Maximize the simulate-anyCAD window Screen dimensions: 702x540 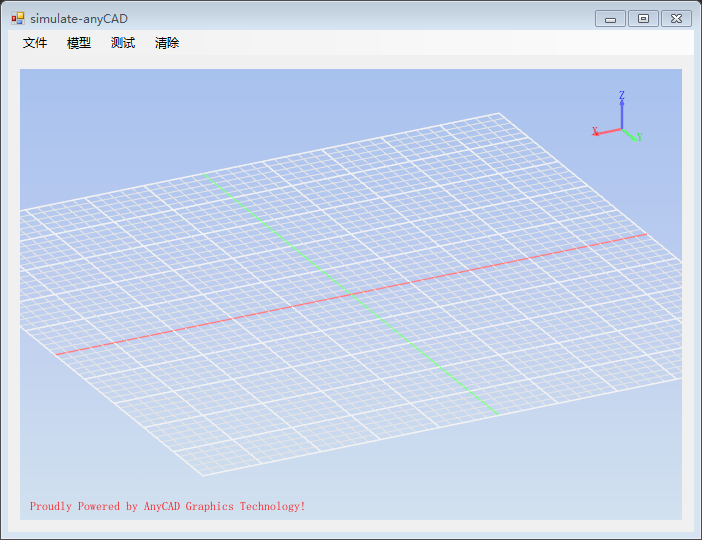[x=643, y=19]
